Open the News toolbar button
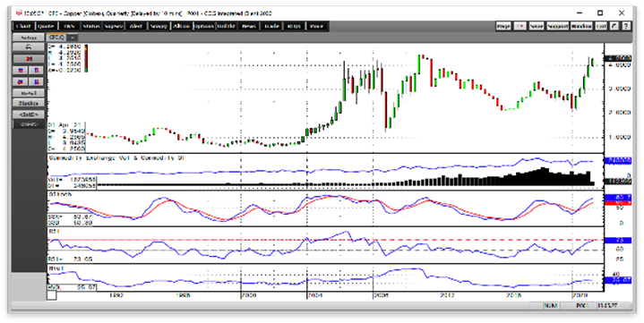The height and width of the screenshot is (323, 644). 249,26
